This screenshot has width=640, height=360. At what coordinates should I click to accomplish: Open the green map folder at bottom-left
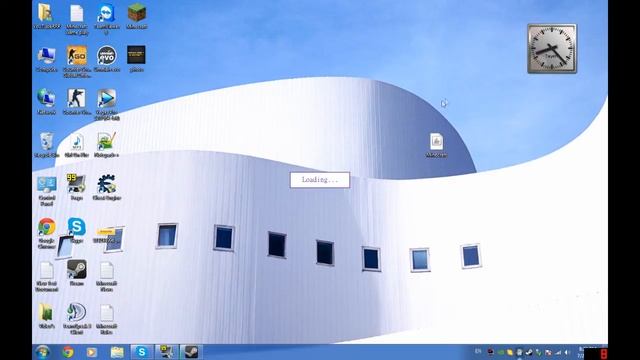pos(47,316)
